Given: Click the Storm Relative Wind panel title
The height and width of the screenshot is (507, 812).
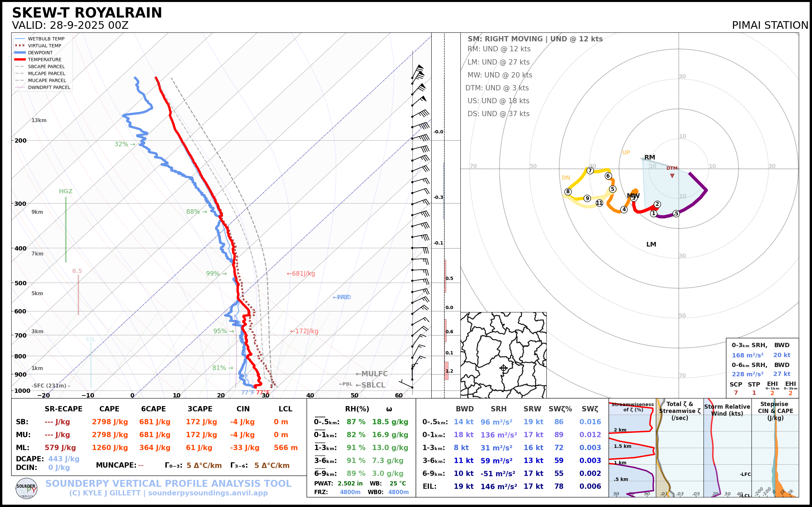Looking at the screenshot, I should point(727,410).
